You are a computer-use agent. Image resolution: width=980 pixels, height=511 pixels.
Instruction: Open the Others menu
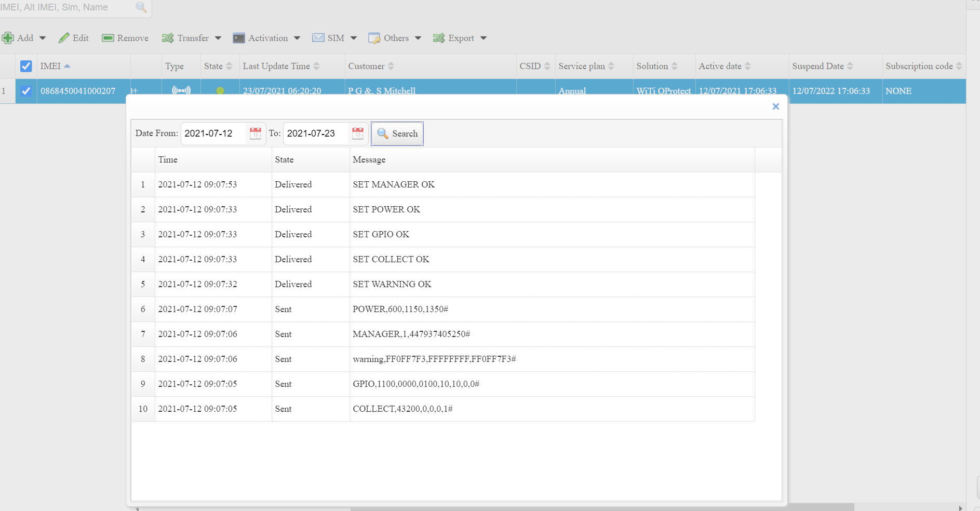(x=395, y=38)
